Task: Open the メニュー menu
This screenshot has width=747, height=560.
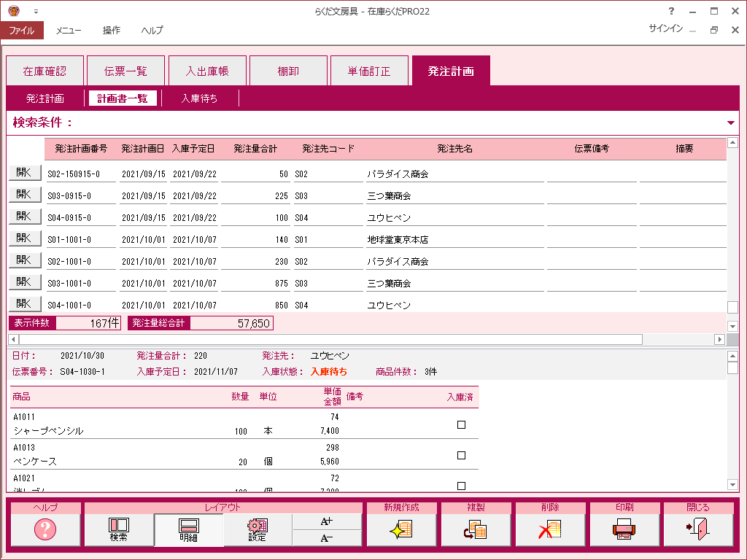Action: coord(69,30)
